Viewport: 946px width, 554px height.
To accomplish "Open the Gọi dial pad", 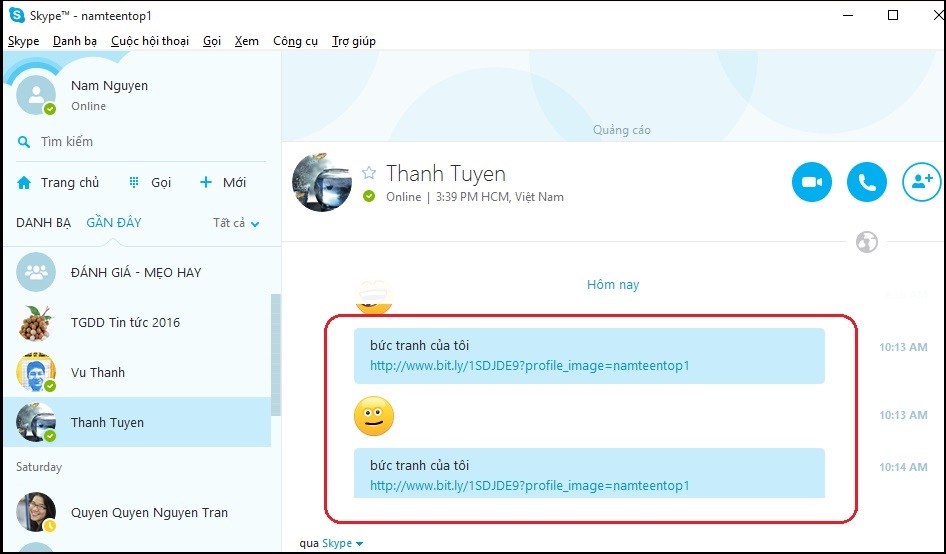I will click(x=150, y=182).
